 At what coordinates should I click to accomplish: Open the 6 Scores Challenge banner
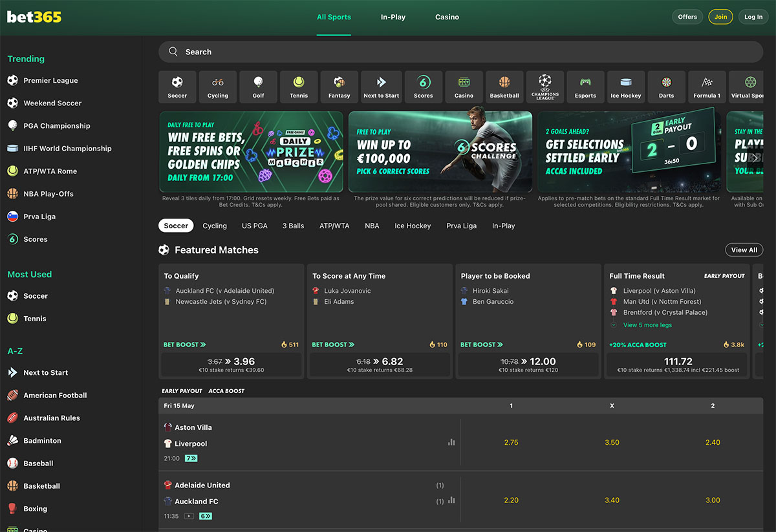coord(440,152)
